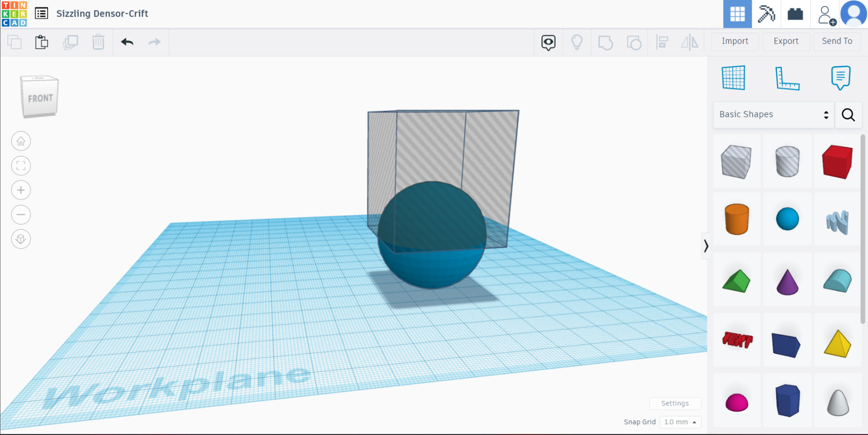Duplicate and repeat the selected shape

[70, 42]
